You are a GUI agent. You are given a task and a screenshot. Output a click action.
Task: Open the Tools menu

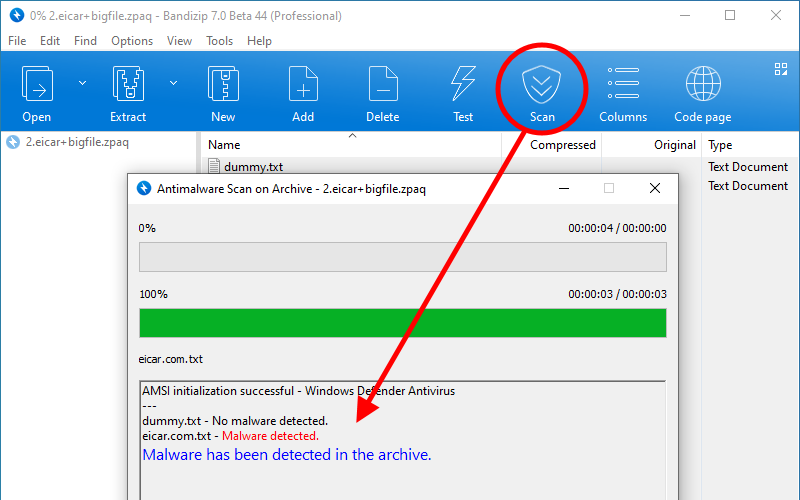click(x=219, y=41)
